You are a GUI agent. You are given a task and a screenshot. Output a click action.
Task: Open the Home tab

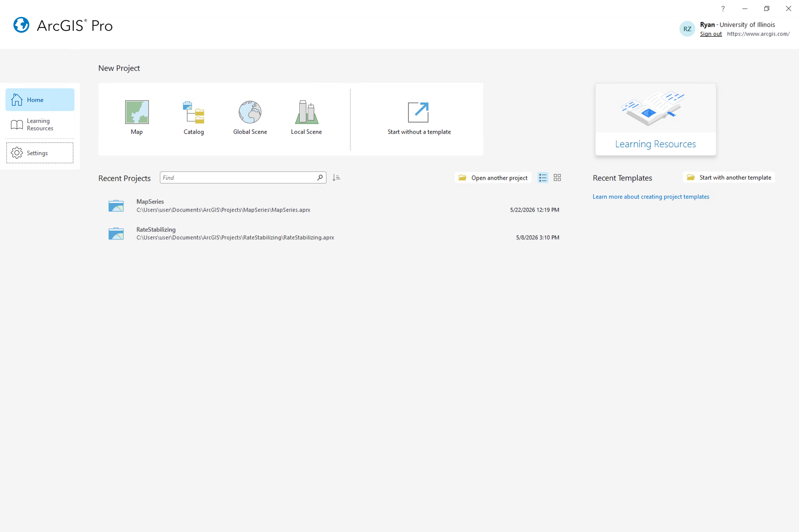[x=40, y=100]
